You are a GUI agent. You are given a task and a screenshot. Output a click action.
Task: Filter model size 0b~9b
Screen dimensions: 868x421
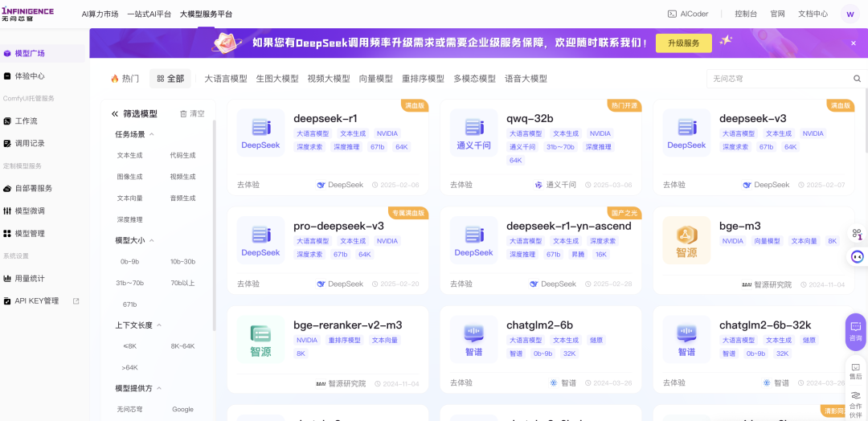tap(129, 262)
